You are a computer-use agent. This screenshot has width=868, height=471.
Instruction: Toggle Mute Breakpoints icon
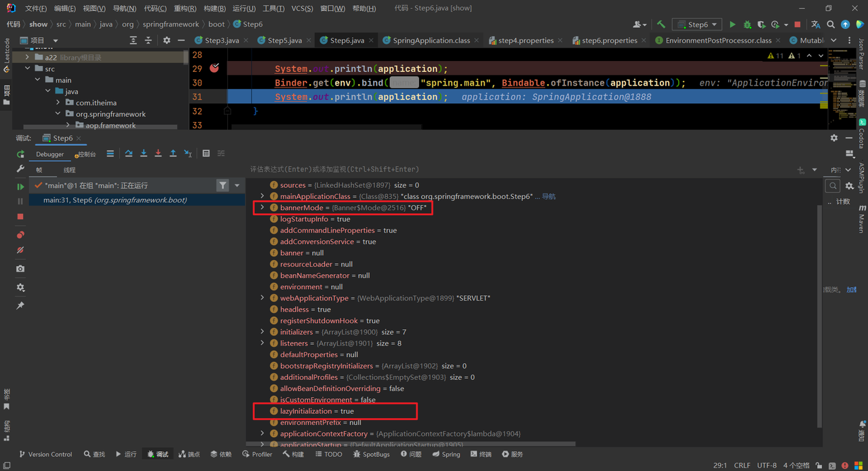pos(20,250)
